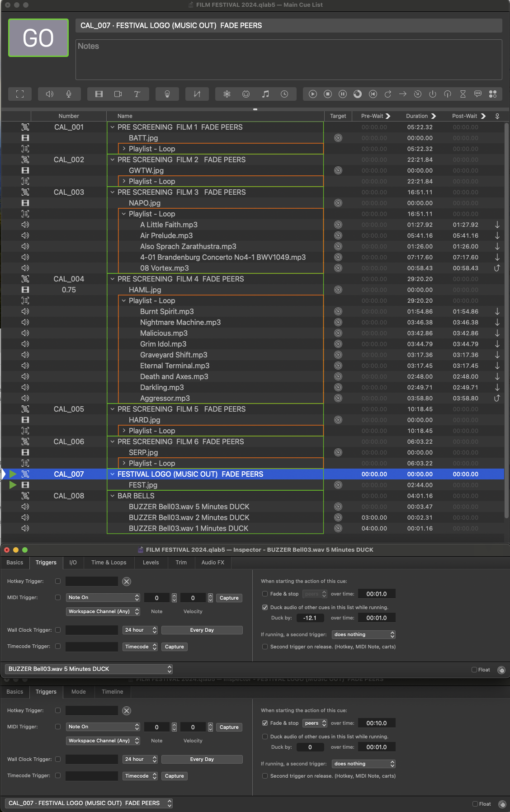Add a Timecode cue with clock icon
Image resolution: width=510 pixels, height=812 pixels.
[284, 94]
